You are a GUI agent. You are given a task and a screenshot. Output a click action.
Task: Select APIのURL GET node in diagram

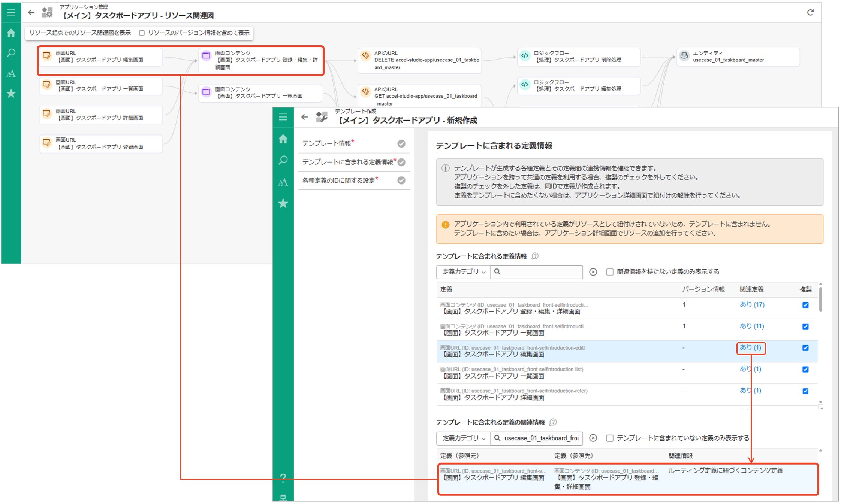point(419,96)
